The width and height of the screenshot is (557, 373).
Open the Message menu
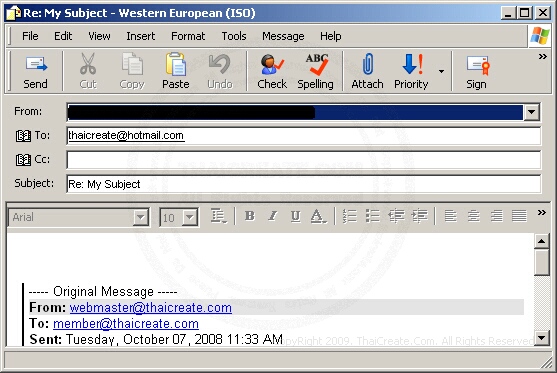point(283,36)
